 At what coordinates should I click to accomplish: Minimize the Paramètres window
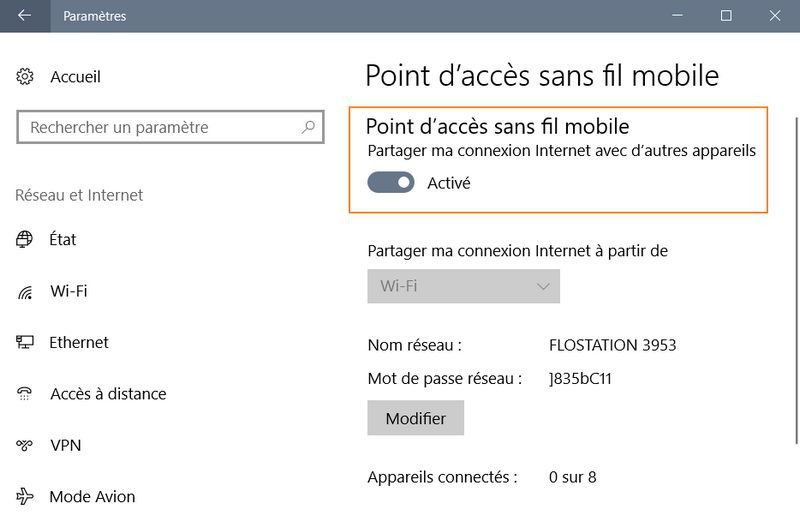680,16
